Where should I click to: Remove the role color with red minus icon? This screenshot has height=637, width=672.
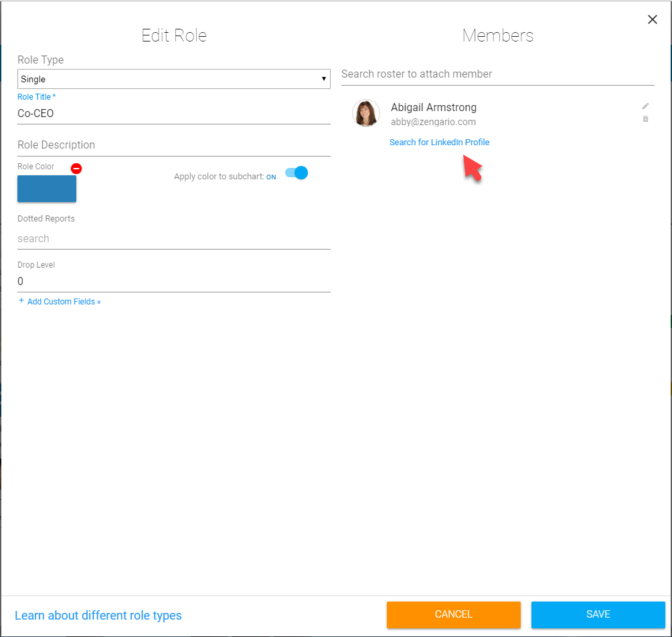click(76, 169)
